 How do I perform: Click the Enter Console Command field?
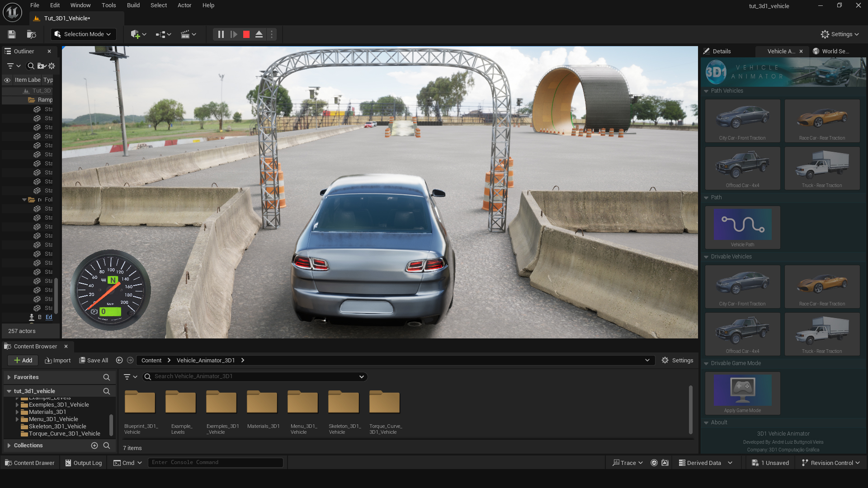coord(215,463)
